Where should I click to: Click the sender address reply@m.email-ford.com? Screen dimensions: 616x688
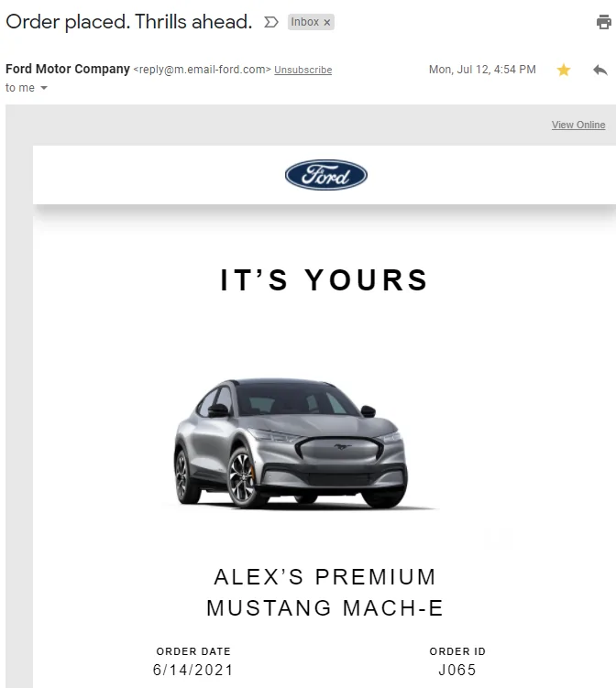point(202,70)
